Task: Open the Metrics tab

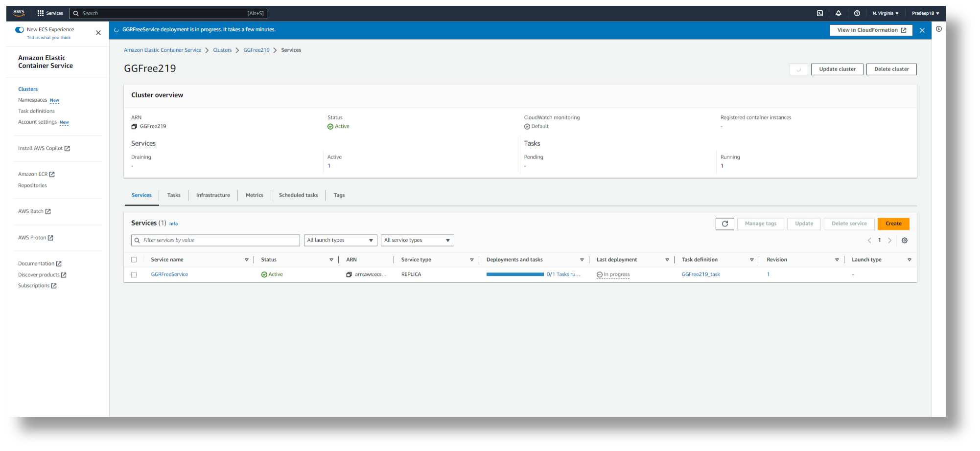Action: tap(255, 196)
